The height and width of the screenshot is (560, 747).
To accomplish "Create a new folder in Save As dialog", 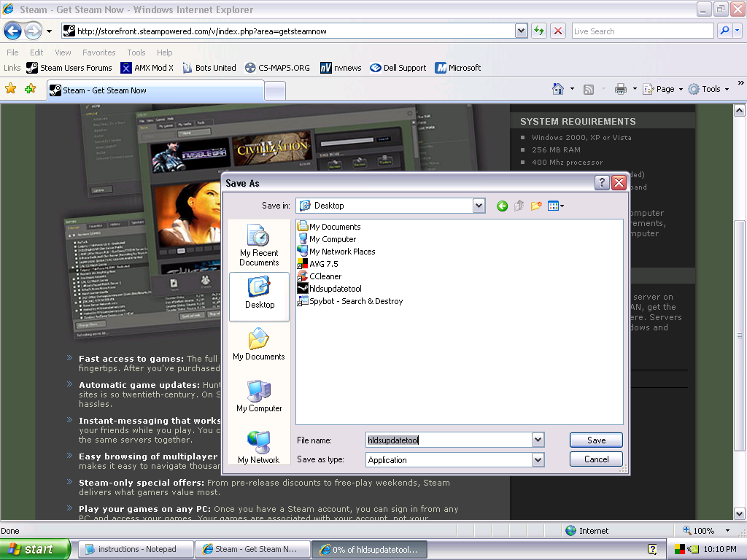I will point(536,206).
